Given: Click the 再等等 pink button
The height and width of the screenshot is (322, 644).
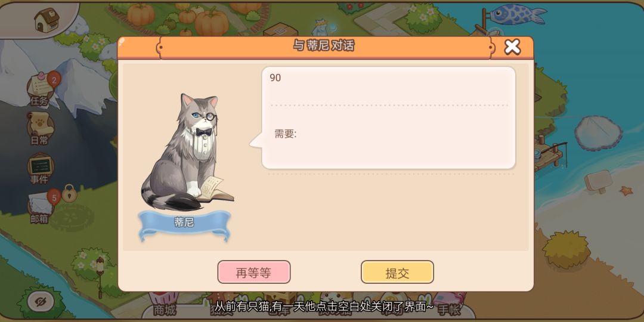Looking at the screenshot, I should pyautogui.click(x=254, y=272).
